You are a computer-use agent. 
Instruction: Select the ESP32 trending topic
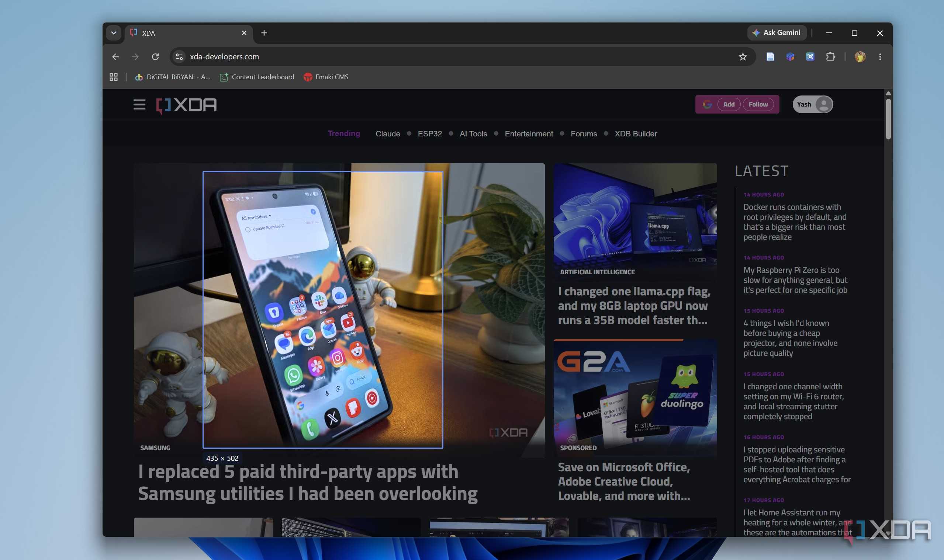click(x=430, y=133)
